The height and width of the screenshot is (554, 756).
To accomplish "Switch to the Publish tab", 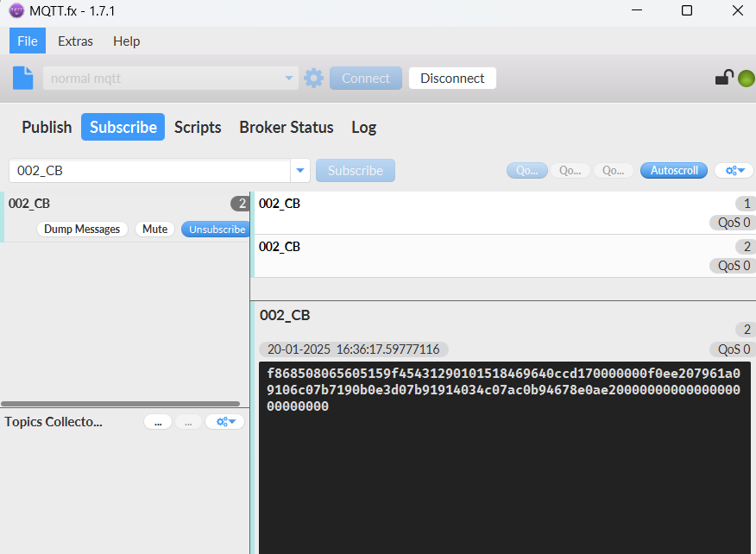I will 47,127.
